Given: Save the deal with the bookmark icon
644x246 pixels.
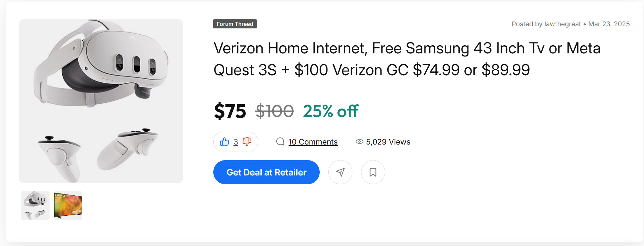Looking at the screenshot, I should 373,172.
